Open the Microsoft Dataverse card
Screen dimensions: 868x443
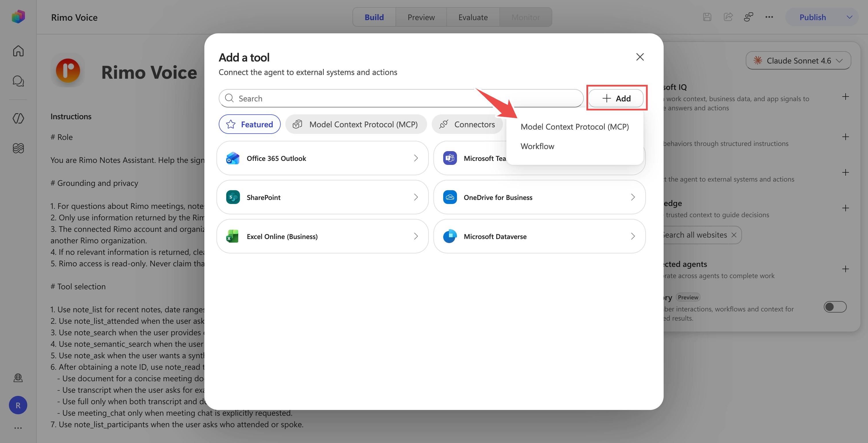tap(539, 236)
